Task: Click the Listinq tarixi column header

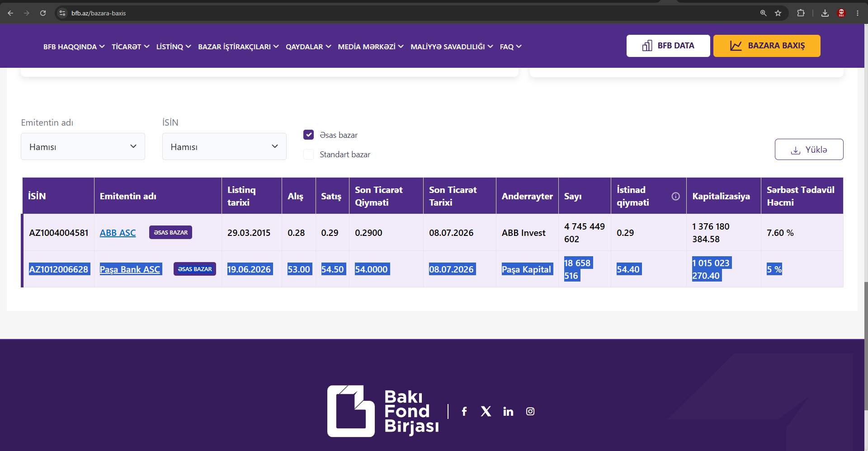Action: [x=251, y=196]
